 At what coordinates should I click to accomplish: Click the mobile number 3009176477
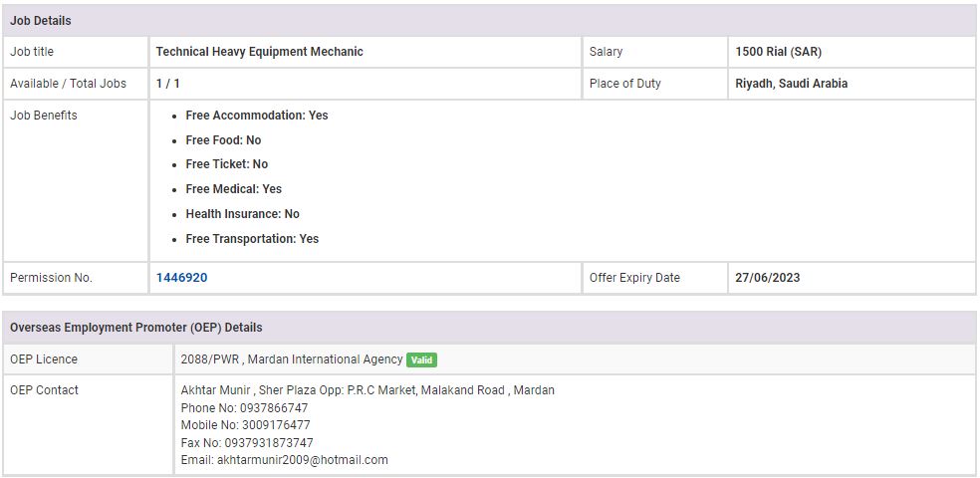point(276,425)
